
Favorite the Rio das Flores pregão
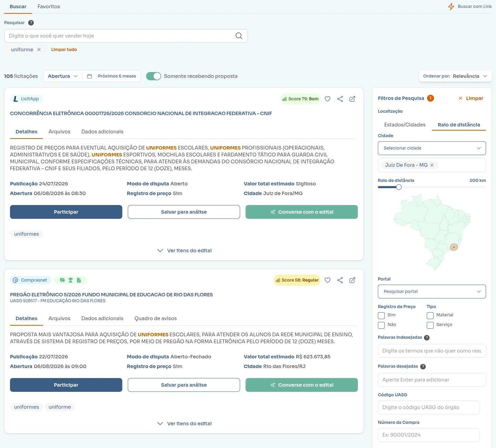(x=328, y=280)
